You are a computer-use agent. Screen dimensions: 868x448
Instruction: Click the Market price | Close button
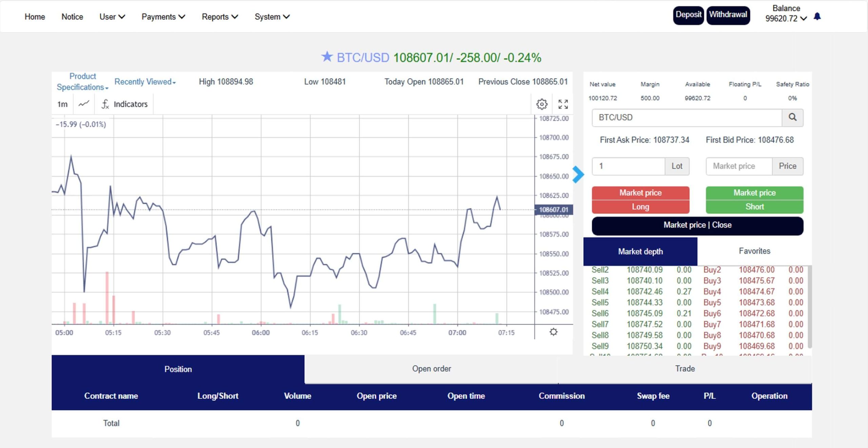click(x=697, y=225)
